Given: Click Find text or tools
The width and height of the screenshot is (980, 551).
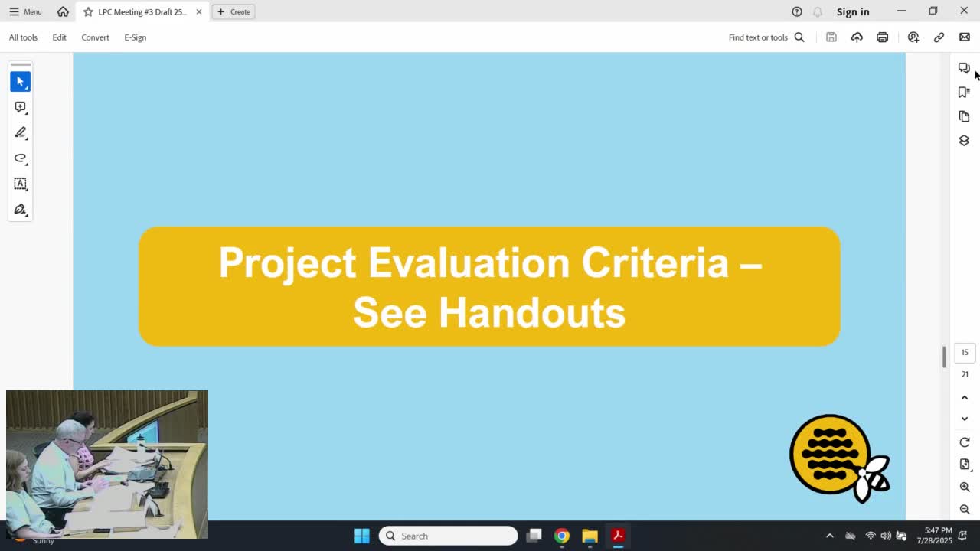Looking at the screenshot, I should (x=766, y=37).
